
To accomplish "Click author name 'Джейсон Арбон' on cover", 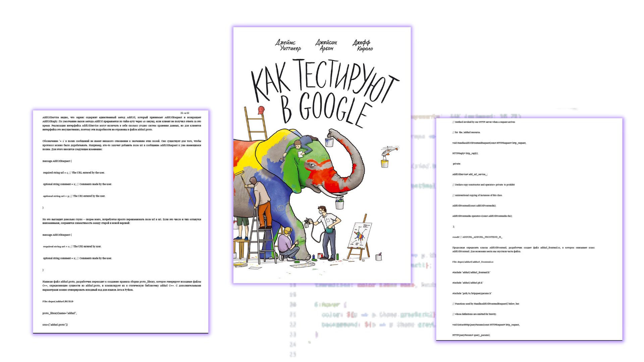I will [x=326, y=45].
